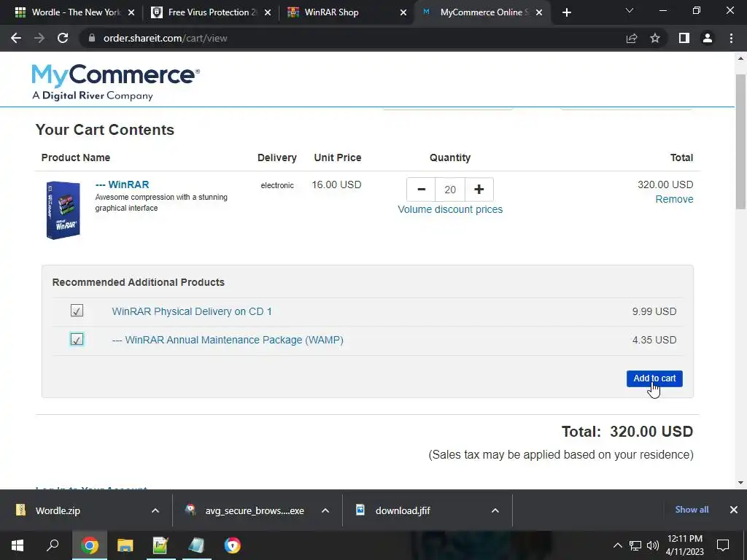The width and height of the screenshot is (747, 560).
Task: Close the Wordle tab
Action: 131,12
